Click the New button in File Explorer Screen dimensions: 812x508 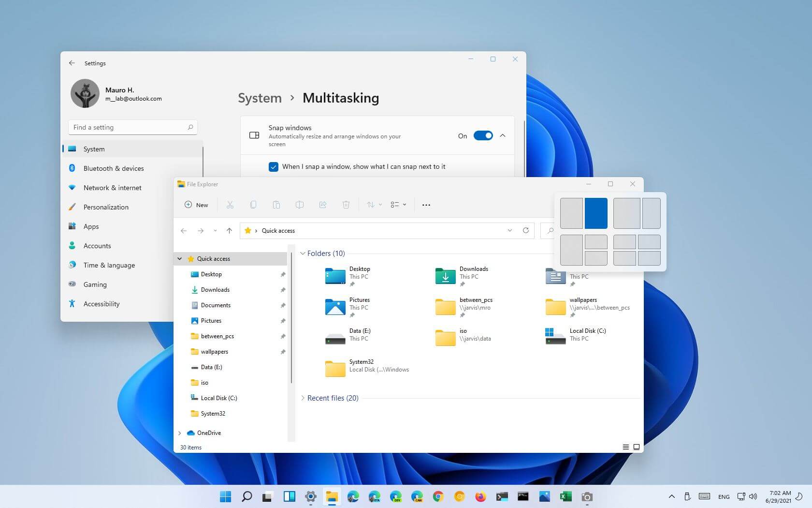click(196, 205)
